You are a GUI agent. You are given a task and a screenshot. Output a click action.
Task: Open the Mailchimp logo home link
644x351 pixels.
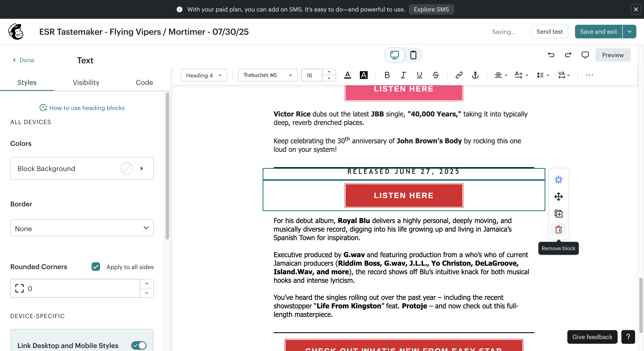click(x=16, y=32)
